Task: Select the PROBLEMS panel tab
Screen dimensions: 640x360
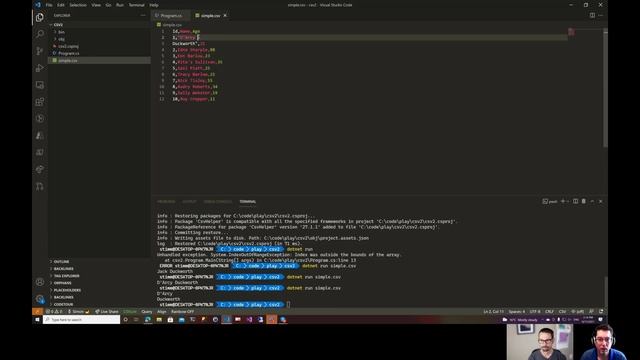Action: click(x=166, y=202)
